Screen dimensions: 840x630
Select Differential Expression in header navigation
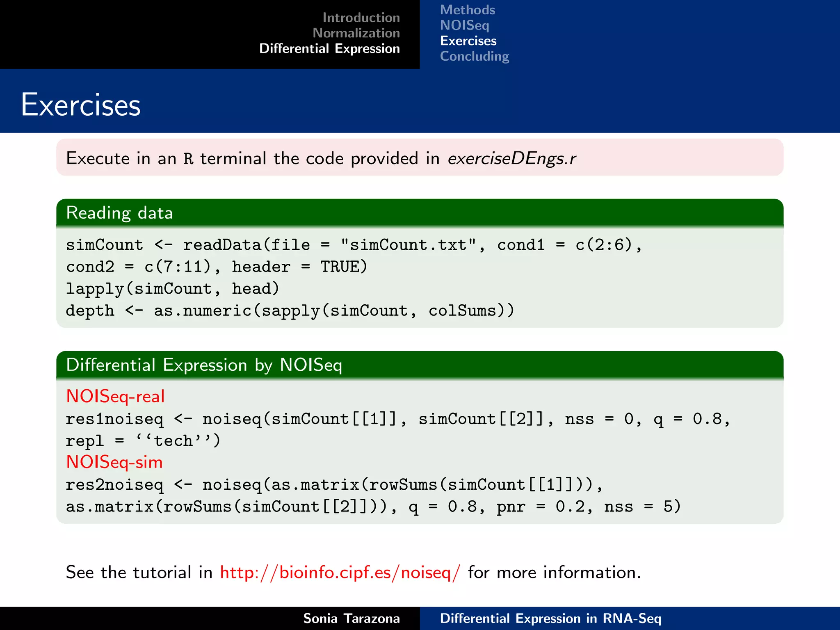coord(329,49)
